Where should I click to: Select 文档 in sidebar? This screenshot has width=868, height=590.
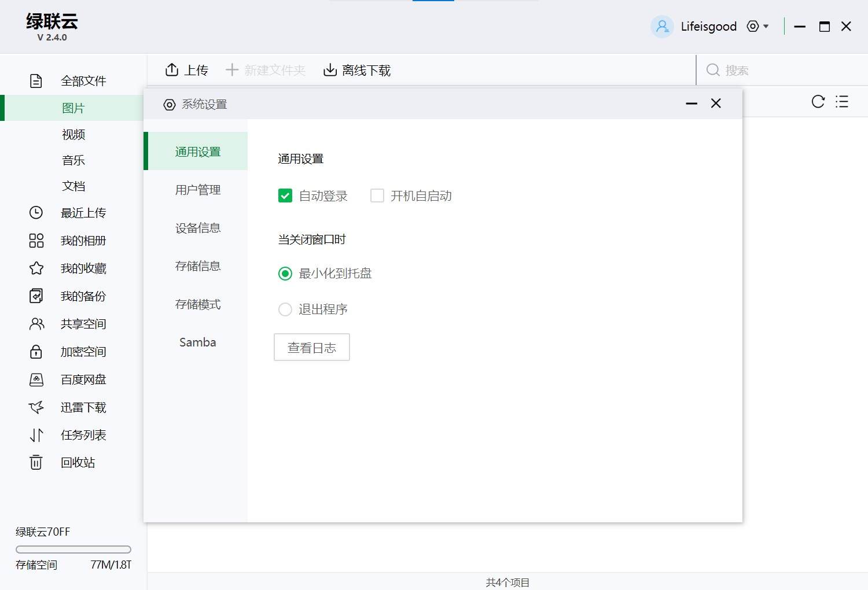(73, 186)
